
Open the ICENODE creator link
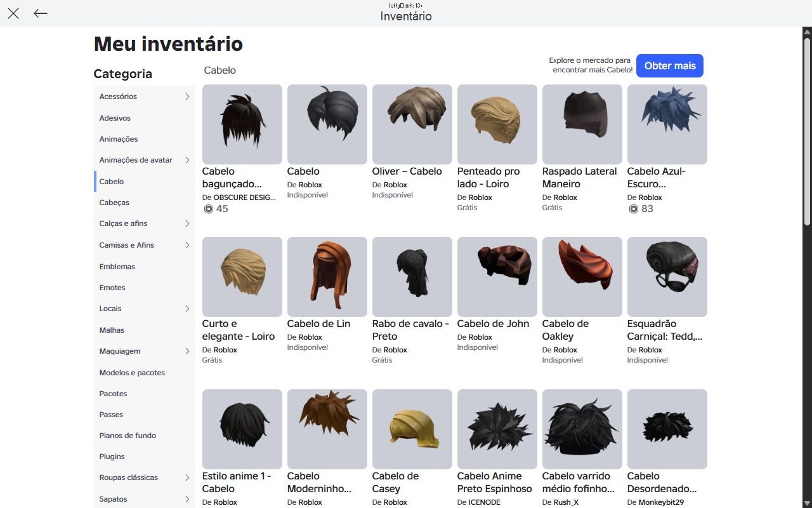coord(483,502)
